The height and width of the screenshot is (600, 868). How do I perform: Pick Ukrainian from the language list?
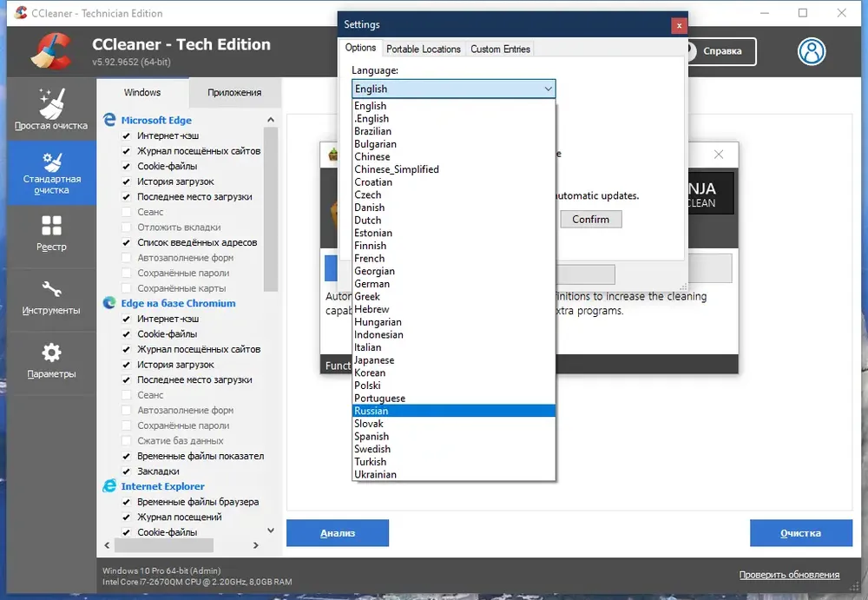[453, 474]
